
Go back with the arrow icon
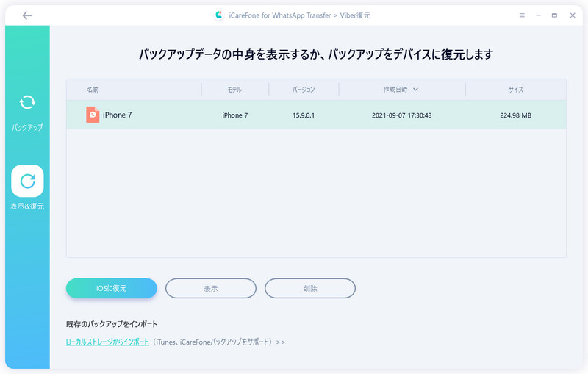point(27,15)
